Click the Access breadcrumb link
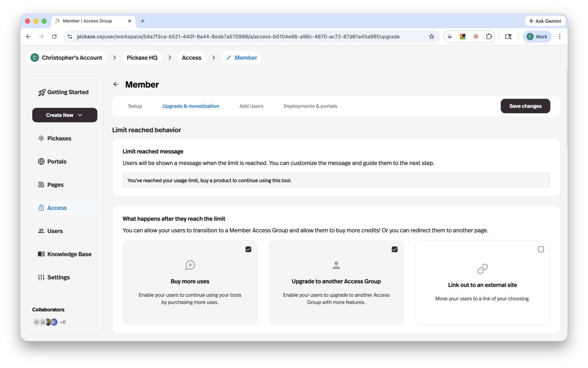This screenshot has height=368, width=588. 192,58
